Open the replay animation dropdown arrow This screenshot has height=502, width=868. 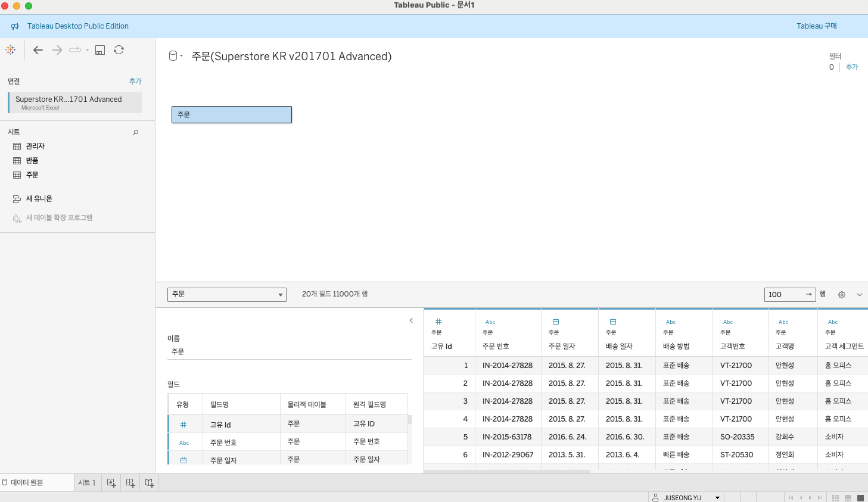click(x=87, y=50)
